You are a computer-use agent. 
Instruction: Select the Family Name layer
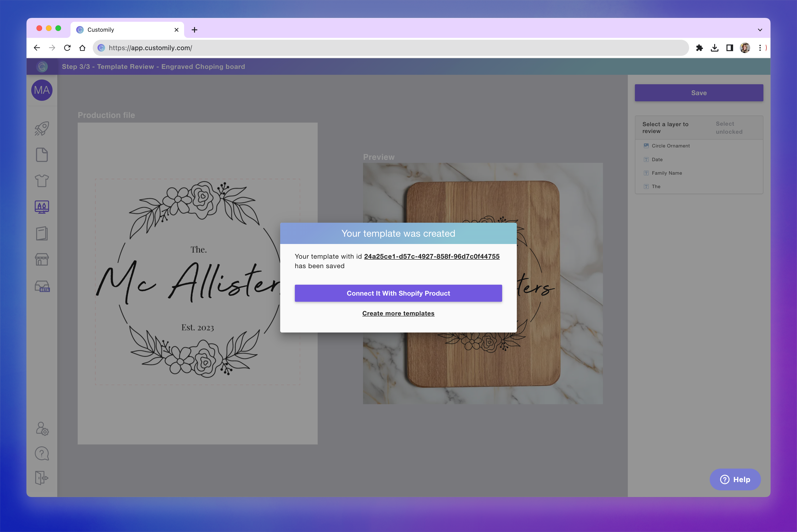[x=666, y=173]
